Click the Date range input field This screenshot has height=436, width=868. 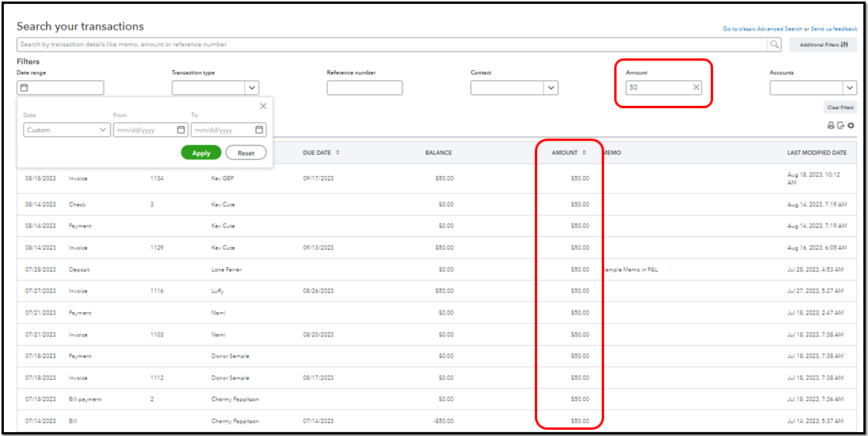click(x=61, y=87)
